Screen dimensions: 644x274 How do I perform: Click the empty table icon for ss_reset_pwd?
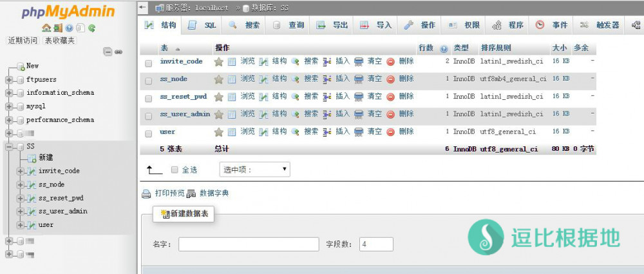tap(359, 97)
